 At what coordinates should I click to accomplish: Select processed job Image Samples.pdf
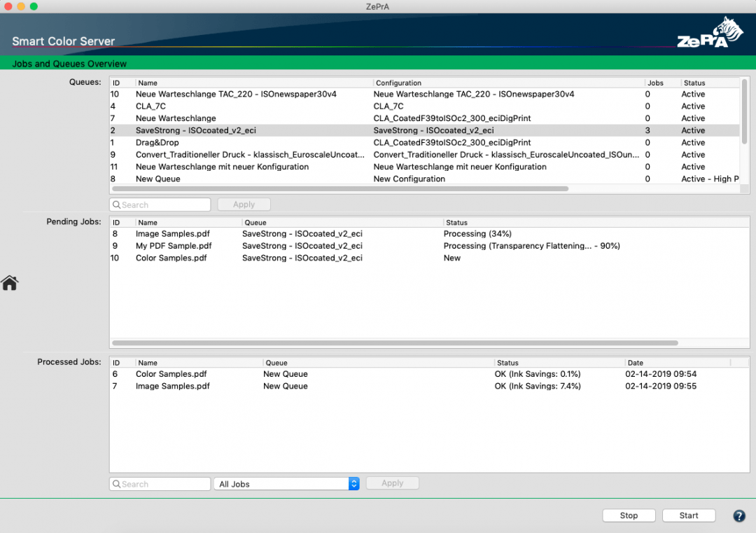[x=173, y=386]
